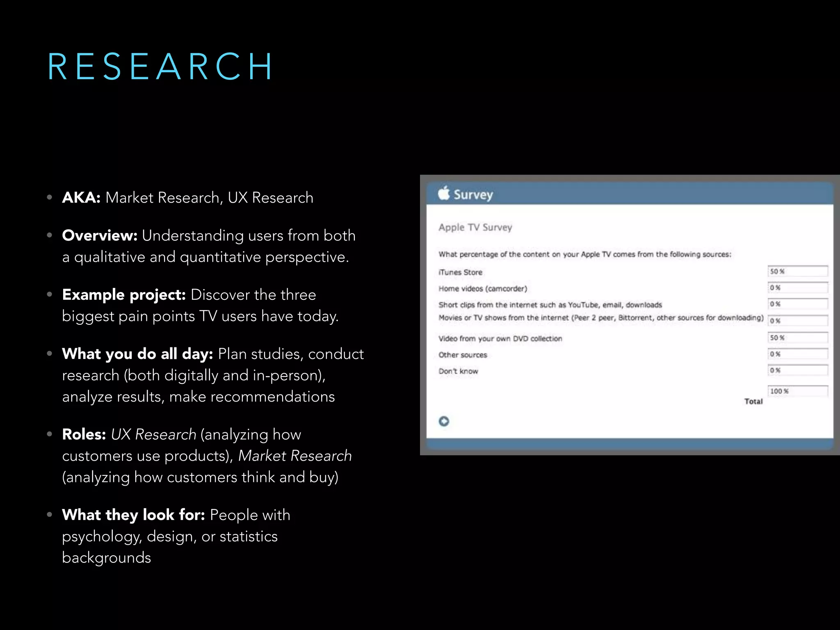
Task: Select the Short clips percentage input
Action: pos(797,304)
